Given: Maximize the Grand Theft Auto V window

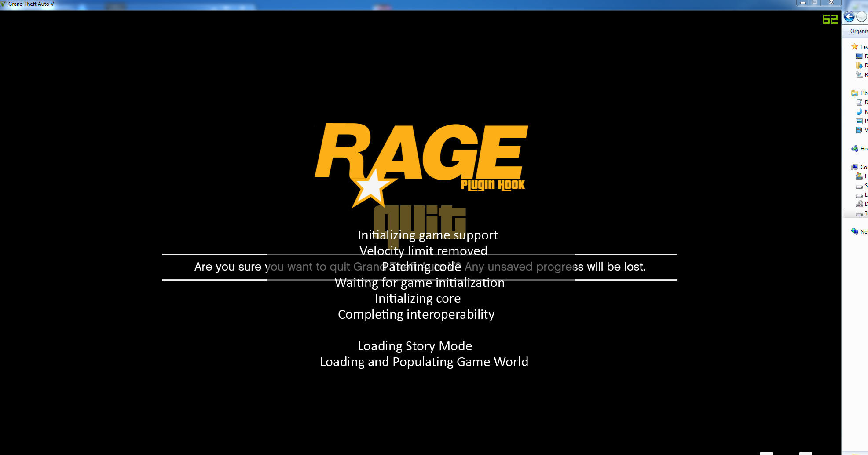Looking at the screenshot, I should click(x=815, y=3).
